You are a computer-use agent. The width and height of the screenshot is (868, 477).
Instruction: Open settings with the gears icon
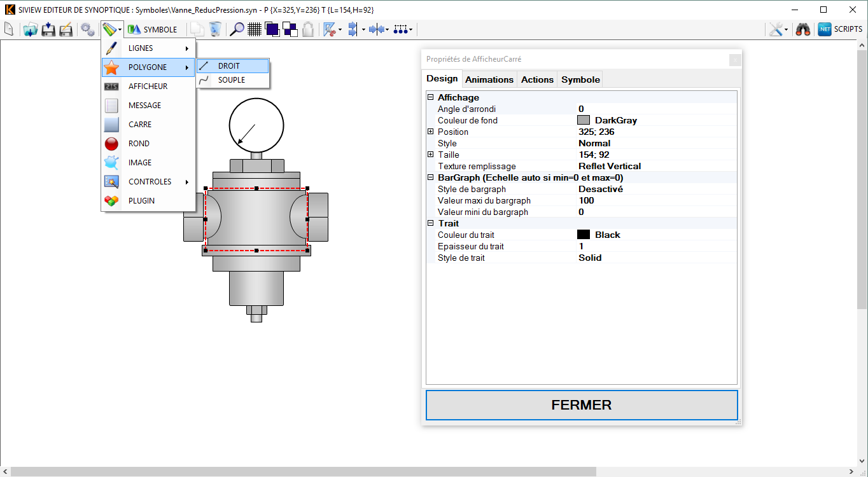click(87, 29)
